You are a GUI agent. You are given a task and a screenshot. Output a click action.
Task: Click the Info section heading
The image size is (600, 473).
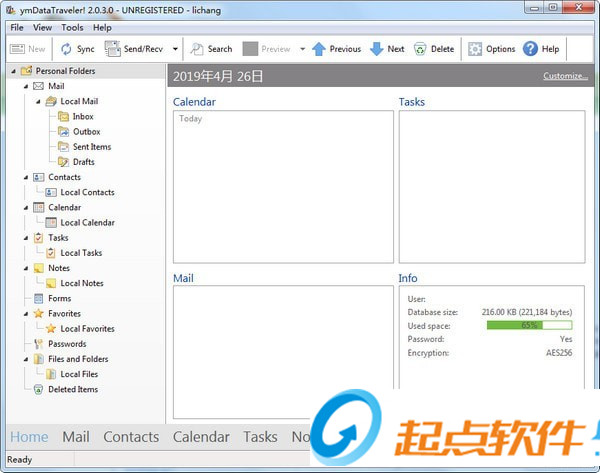click(x=408, y=278)
